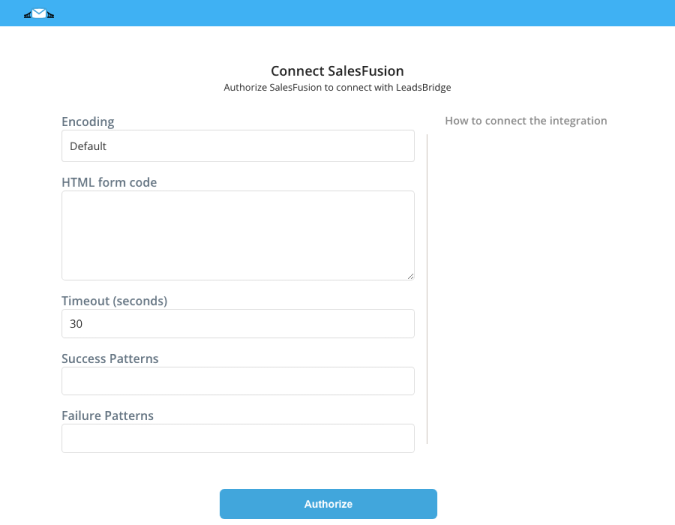This screenshot has width=675, height=525.
Task: Click the Success Patterns label
Action: pyautogui.click(x=110, y=358)
